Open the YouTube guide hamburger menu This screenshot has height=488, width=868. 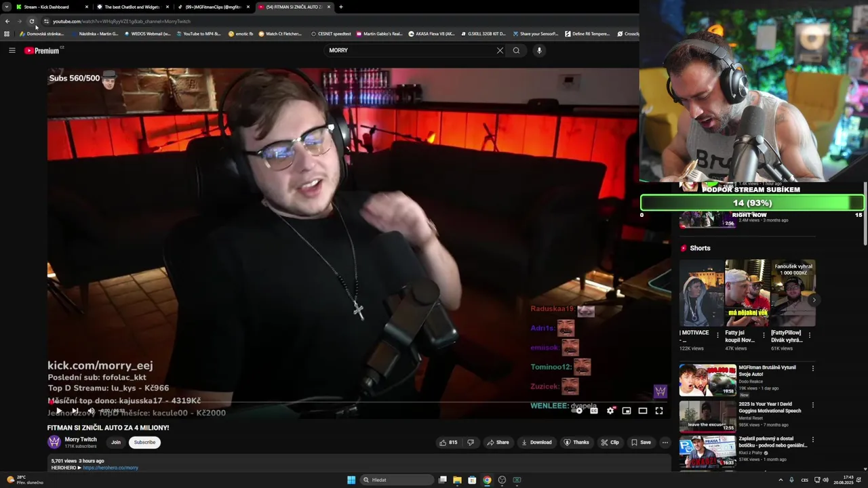12,50
